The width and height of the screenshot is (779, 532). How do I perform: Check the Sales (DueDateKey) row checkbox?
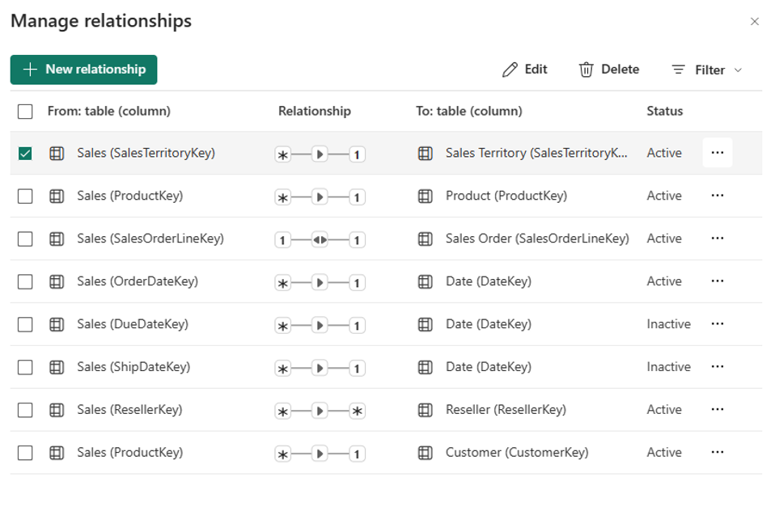25,324
